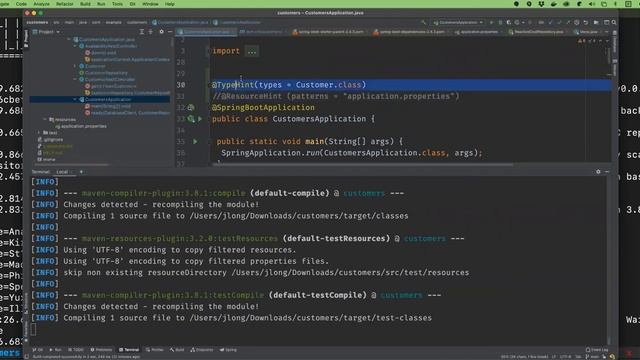Switch to application.properties editor tab
The image size is (640, 360).
tap(478, 32)
